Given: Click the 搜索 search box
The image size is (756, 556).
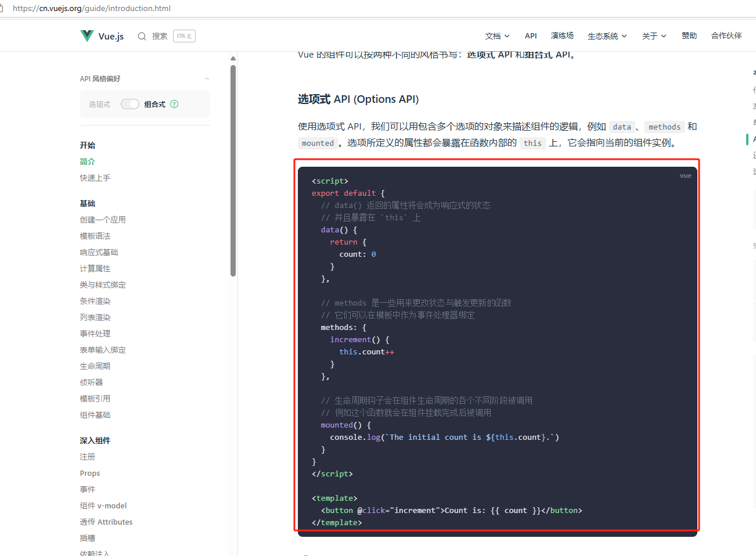Looking at the screenshot, I should pyautogui.click(x=166, y=36).
